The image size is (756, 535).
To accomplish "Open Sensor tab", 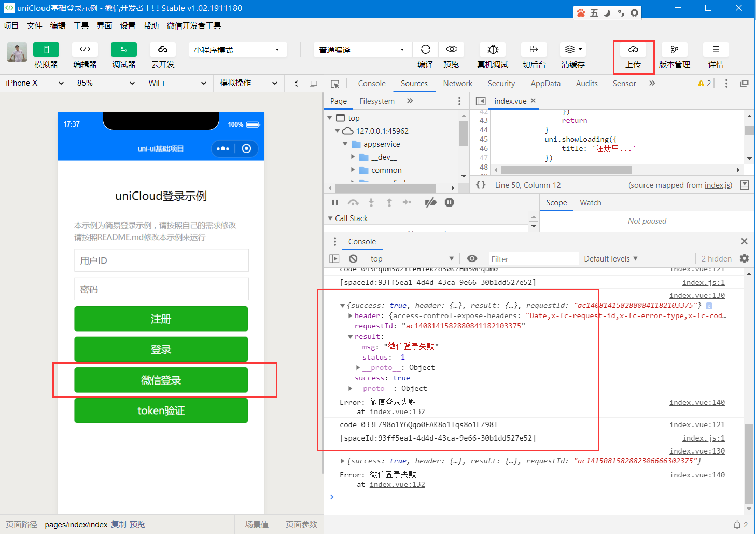I will 624,84.
